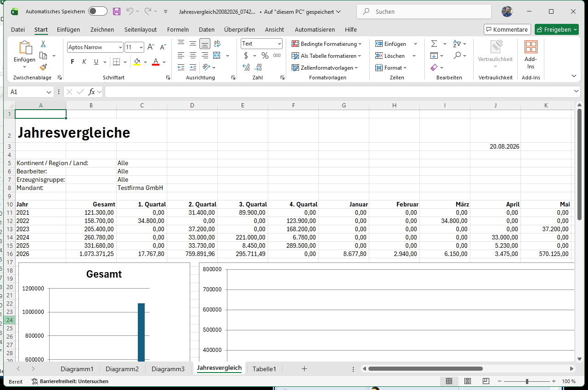Switch to Diagramm2 sheet tab

point(122,369)
